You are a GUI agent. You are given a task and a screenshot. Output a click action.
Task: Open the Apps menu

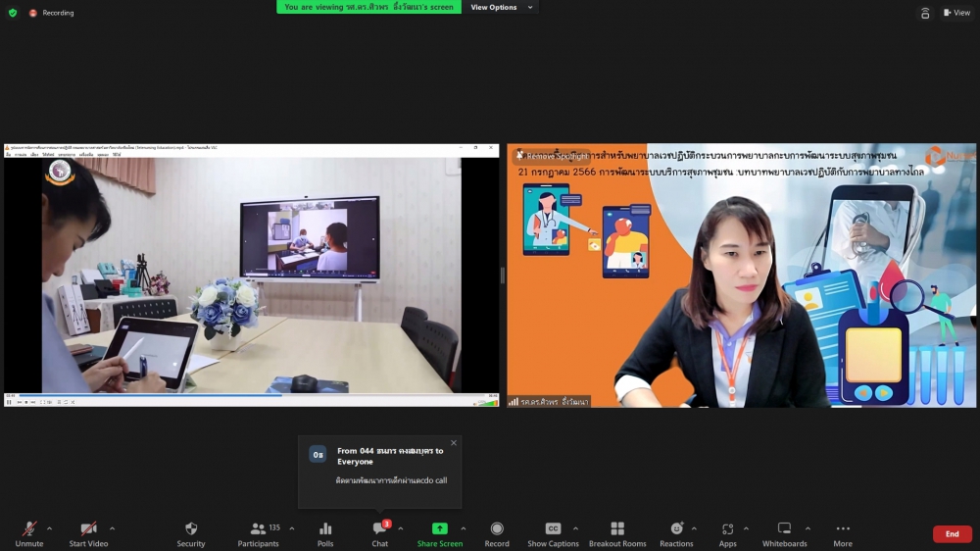(x=727, y=533)
